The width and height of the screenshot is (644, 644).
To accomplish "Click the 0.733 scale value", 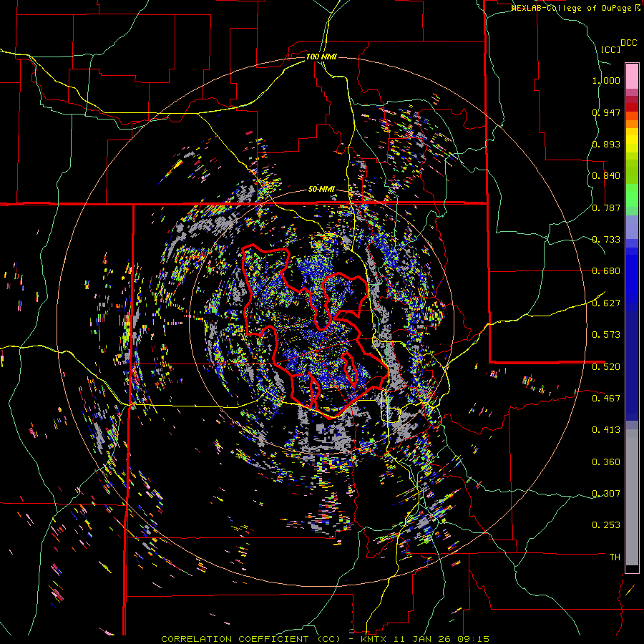I will coord(606,240).
